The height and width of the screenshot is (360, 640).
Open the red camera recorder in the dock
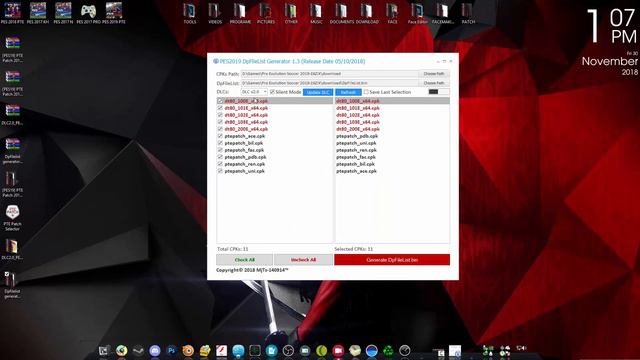point(338,350)
